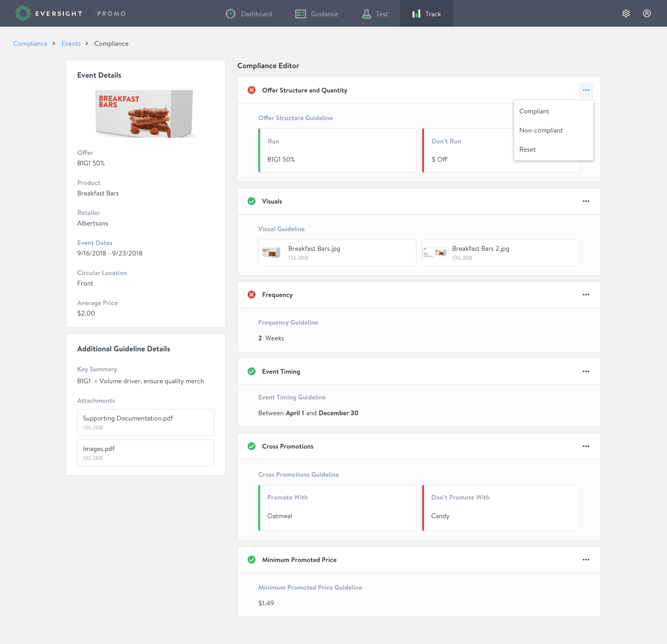The height and width of the screenshot is (644, 667).
Task: Open the Frequency section three-dot menu
Action: pos(586,294)
